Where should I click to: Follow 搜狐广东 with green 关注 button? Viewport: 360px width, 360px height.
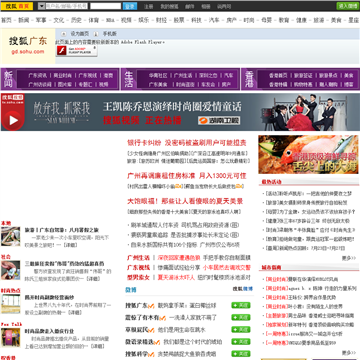pos(241,305)
